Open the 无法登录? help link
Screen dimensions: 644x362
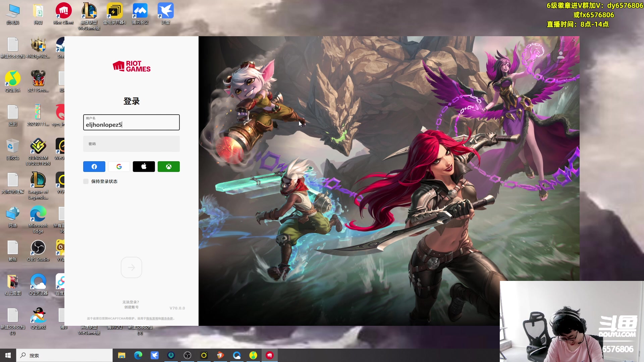(131, 302)
